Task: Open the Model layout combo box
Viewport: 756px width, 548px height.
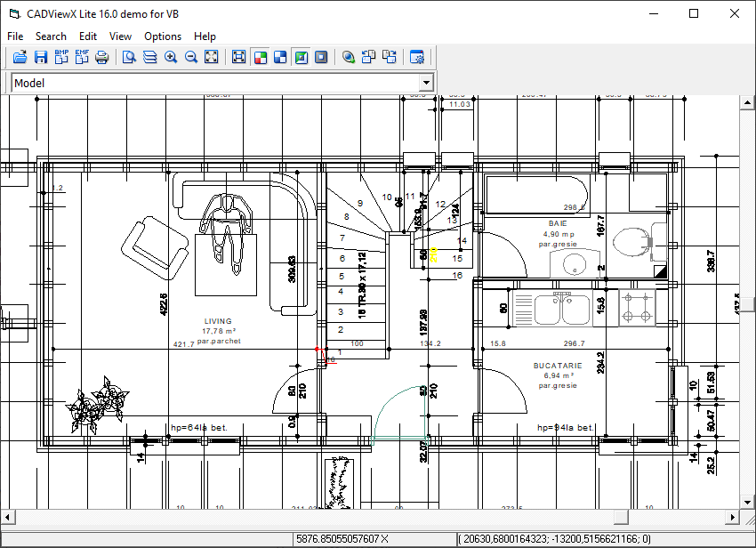Action: tap(213, 83)
